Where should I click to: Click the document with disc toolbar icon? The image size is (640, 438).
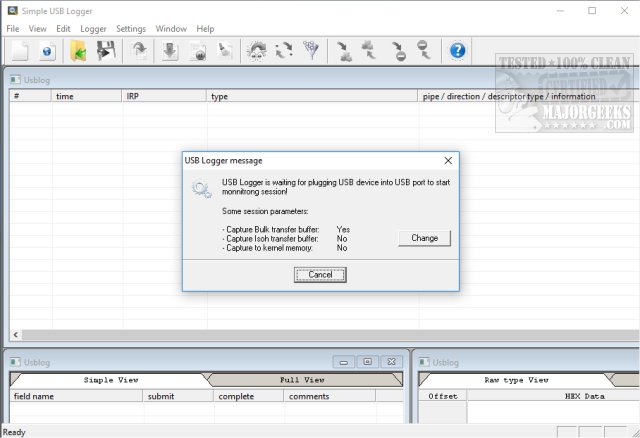coord(198,51)
